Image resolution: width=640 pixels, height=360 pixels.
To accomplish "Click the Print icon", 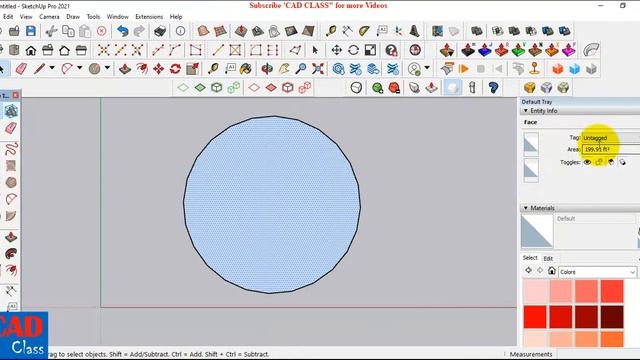I will pos(160,31).
